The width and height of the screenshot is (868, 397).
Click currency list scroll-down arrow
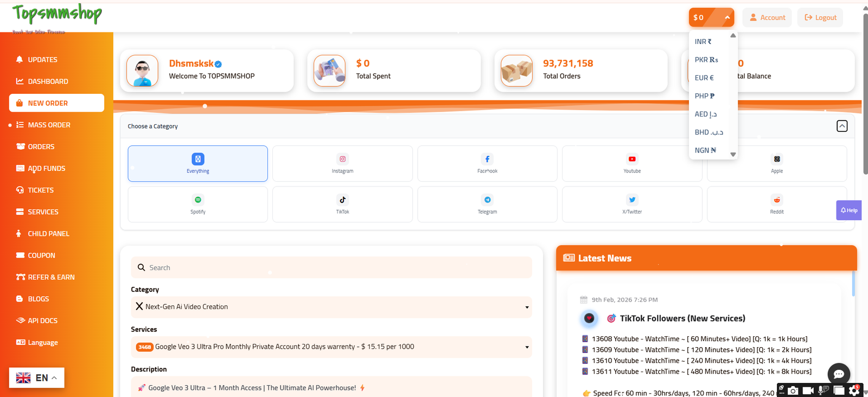point(733,155)
